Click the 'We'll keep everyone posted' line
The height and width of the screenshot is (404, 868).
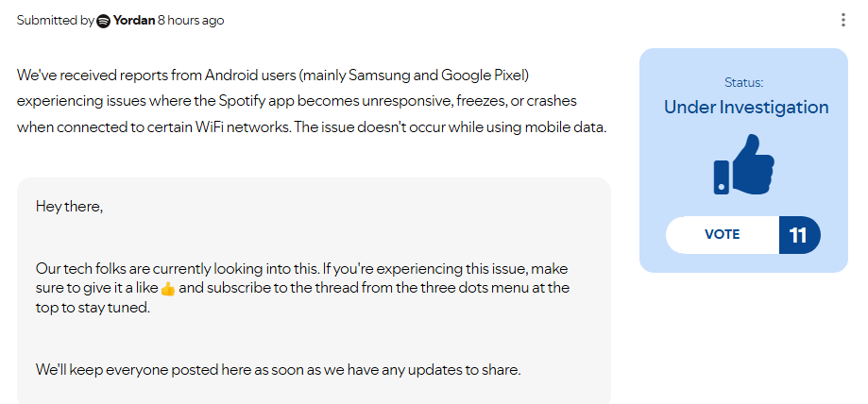point(278,370)
